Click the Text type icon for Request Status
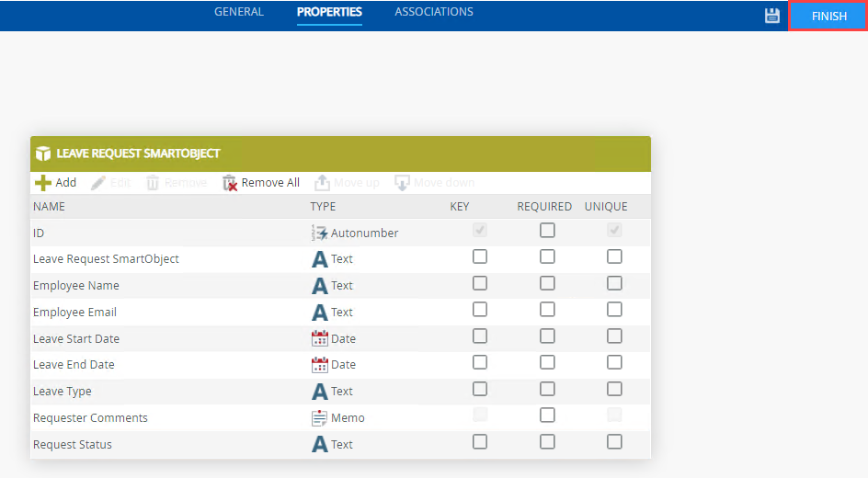 [x=319, y=444]
